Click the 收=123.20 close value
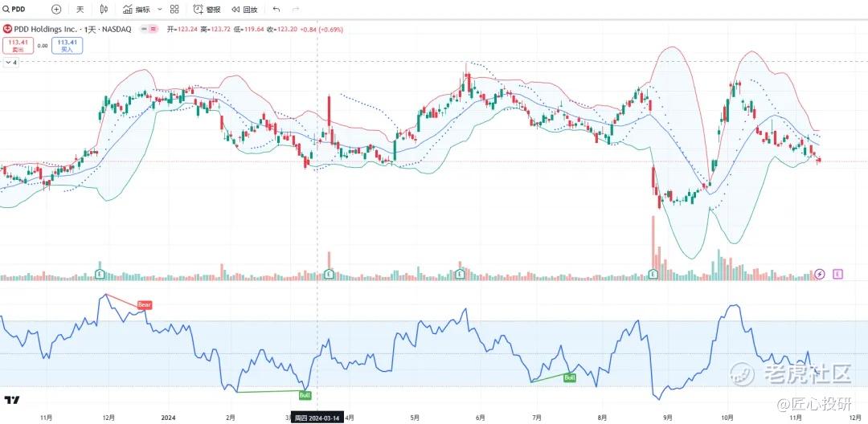868x424 pixels. (282, 29)
